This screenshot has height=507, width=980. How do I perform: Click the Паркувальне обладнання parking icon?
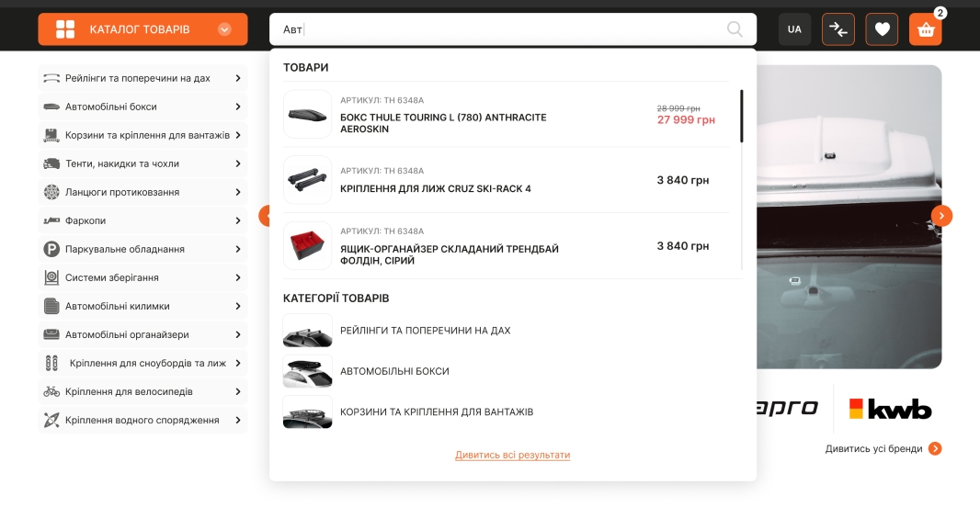pos(51,249)
